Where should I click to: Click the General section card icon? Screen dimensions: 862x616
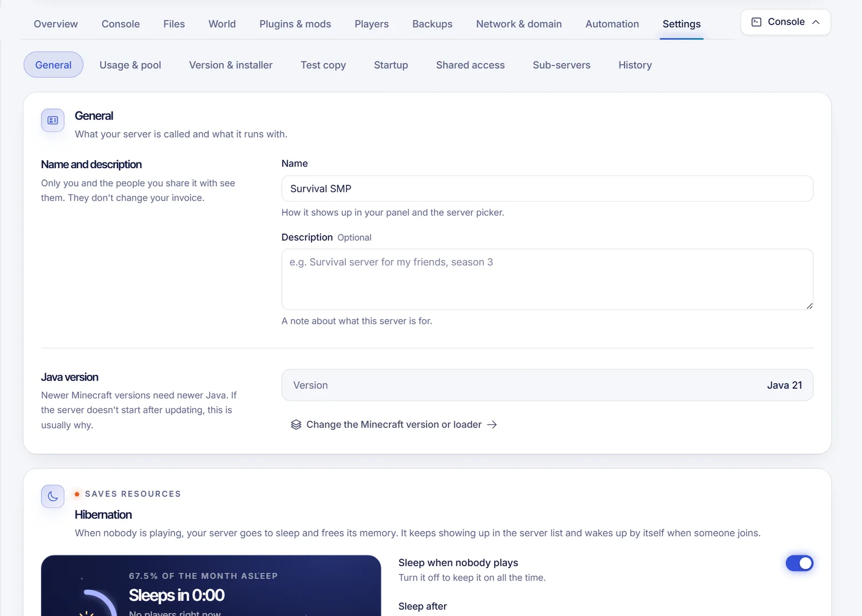click(53, 120)
